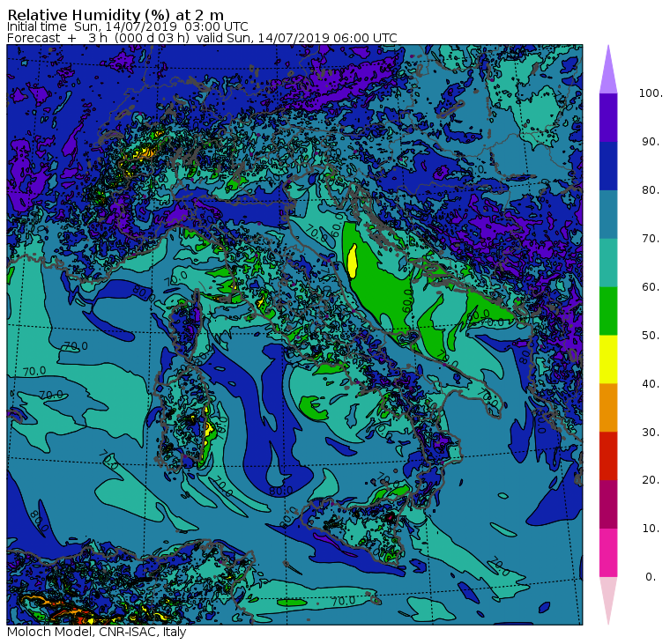Click the yellow 40-50 color band

click(608, 359)
